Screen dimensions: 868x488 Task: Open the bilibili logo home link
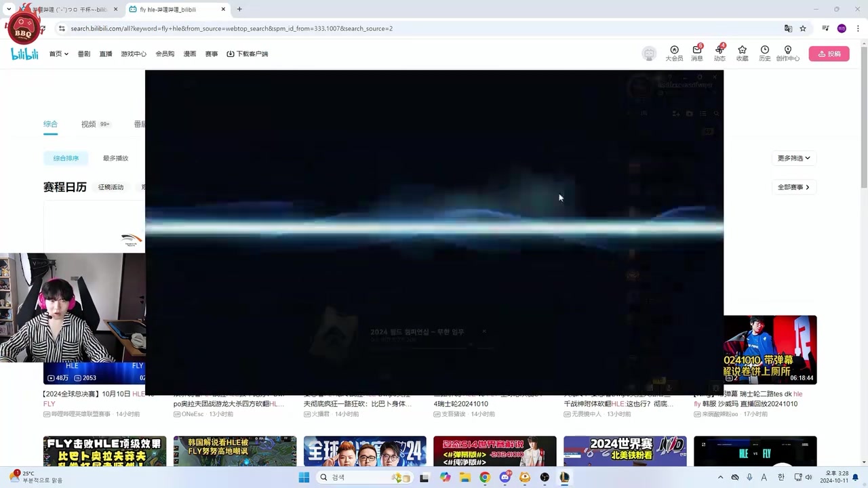(x=24, y=54)
